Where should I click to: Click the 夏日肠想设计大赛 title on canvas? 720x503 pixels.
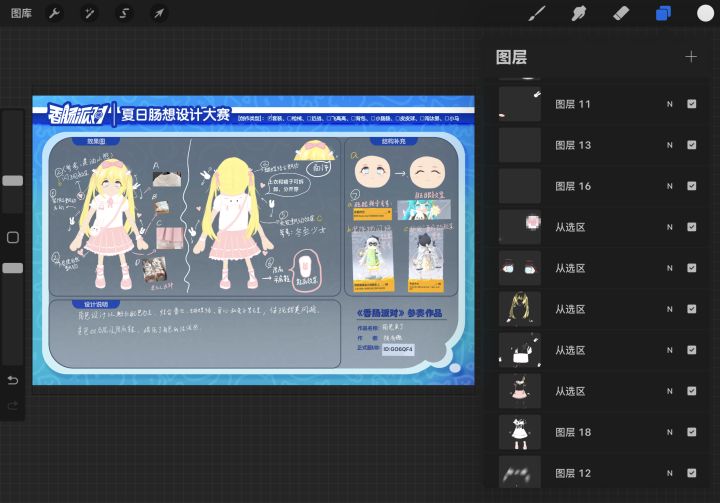(175, 114)
